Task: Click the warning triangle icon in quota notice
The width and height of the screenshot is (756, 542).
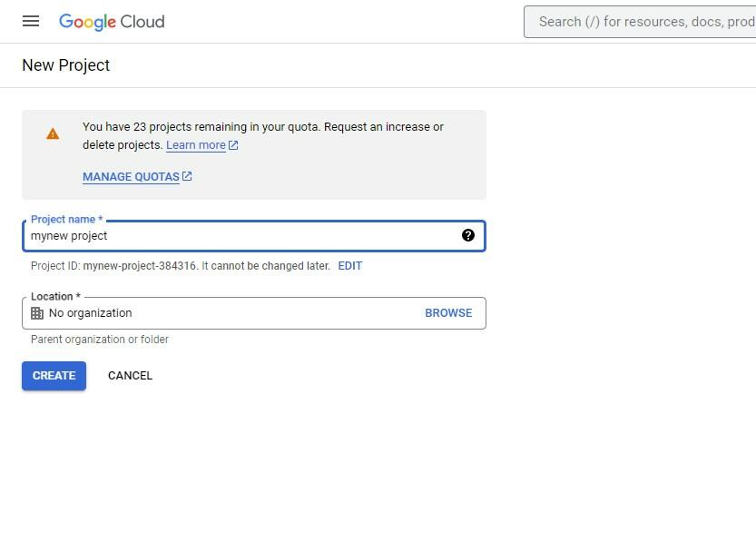Action: [52, 133]
